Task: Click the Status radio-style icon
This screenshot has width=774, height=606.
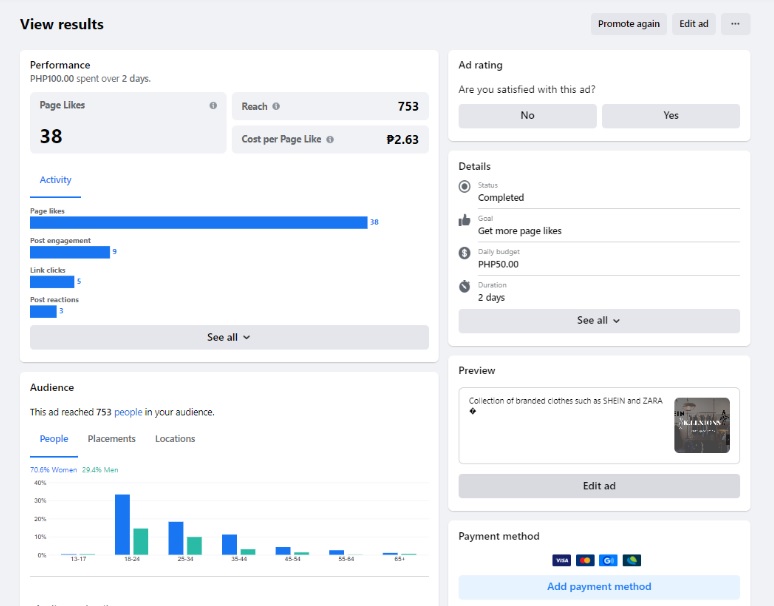Action: (x=464, y=187)
